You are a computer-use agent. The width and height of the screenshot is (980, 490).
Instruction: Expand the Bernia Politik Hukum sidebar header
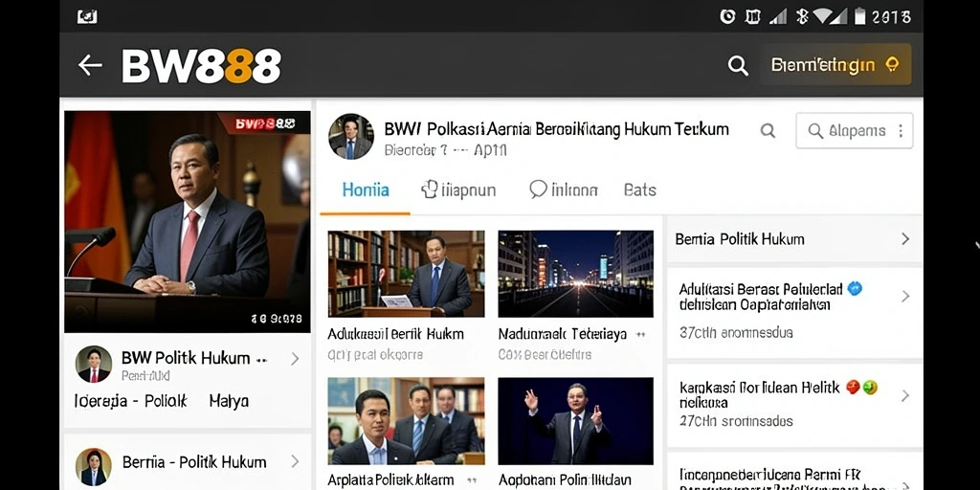(x=794, y=238)
